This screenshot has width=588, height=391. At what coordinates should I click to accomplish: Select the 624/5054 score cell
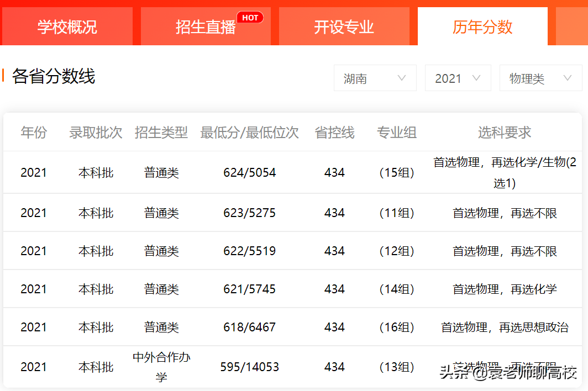point(249,172)
